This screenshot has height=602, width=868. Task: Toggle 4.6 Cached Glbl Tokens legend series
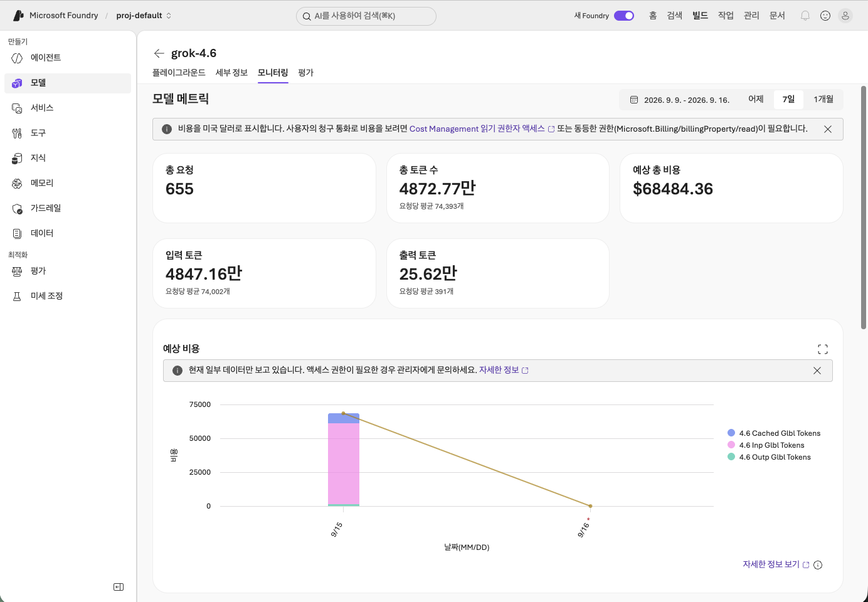(x=774, y=433)
